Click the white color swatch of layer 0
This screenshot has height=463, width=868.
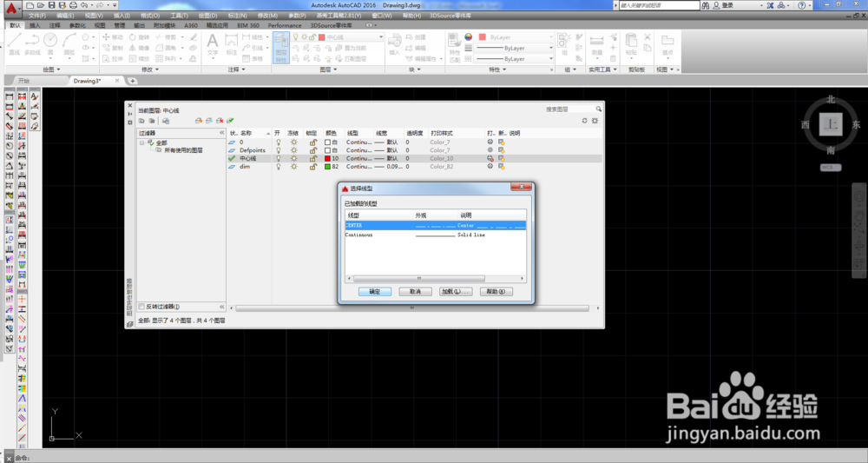pos(328,142)
